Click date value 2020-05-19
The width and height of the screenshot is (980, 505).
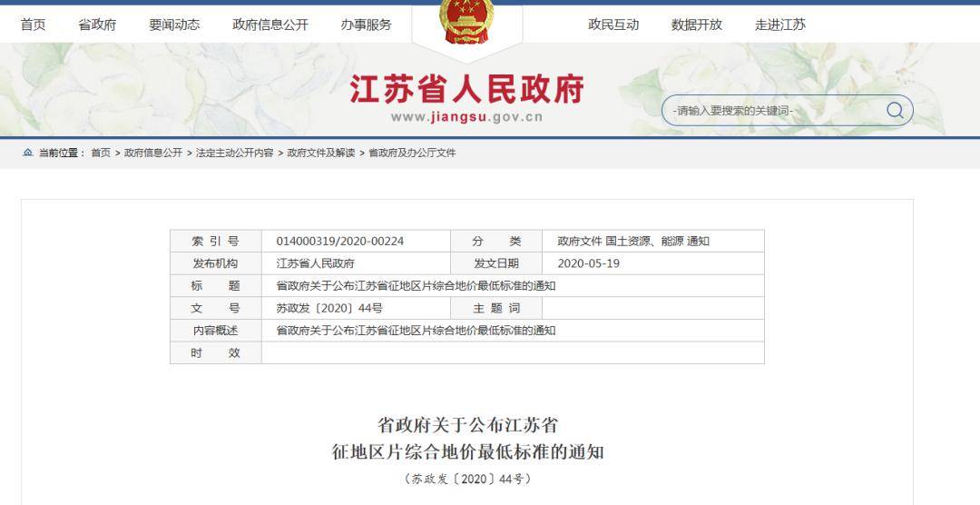pos(589,263)
